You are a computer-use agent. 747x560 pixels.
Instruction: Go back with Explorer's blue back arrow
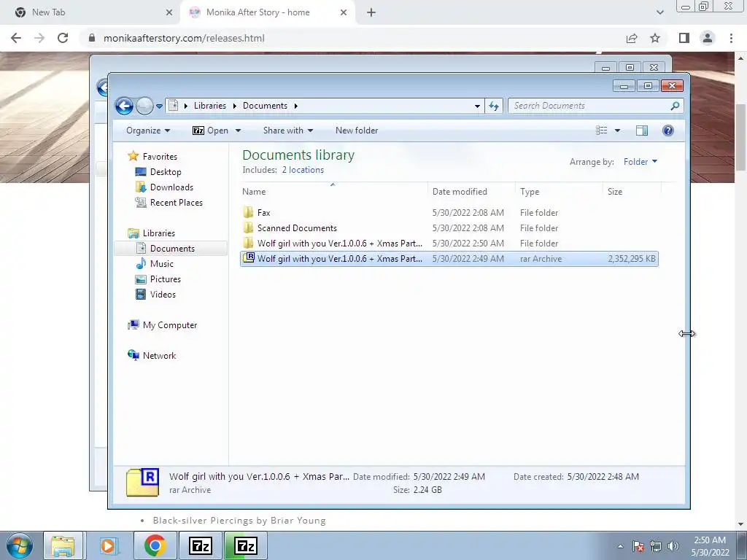pos(124,106)
